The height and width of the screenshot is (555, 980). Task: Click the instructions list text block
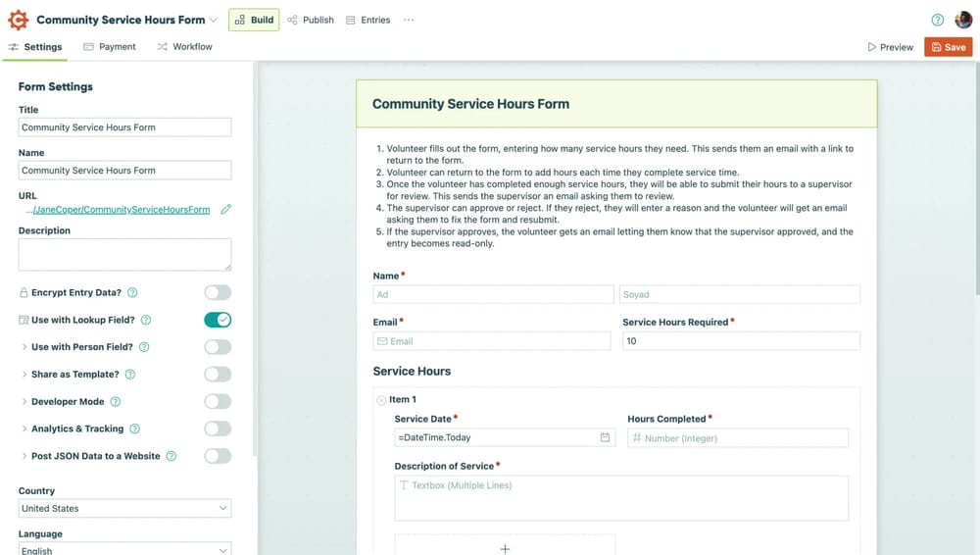[614, 196]
